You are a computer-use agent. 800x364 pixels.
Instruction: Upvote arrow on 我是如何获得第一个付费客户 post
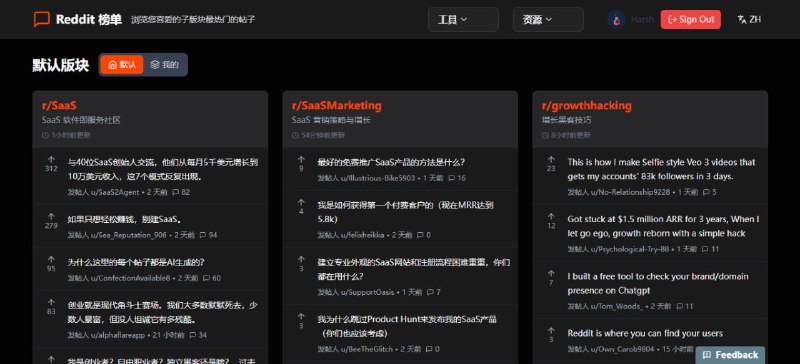coord(301,202)
